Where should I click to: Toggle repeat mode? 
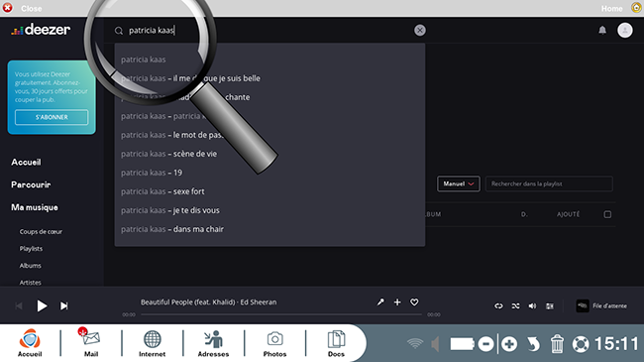[x=498, y=305]
